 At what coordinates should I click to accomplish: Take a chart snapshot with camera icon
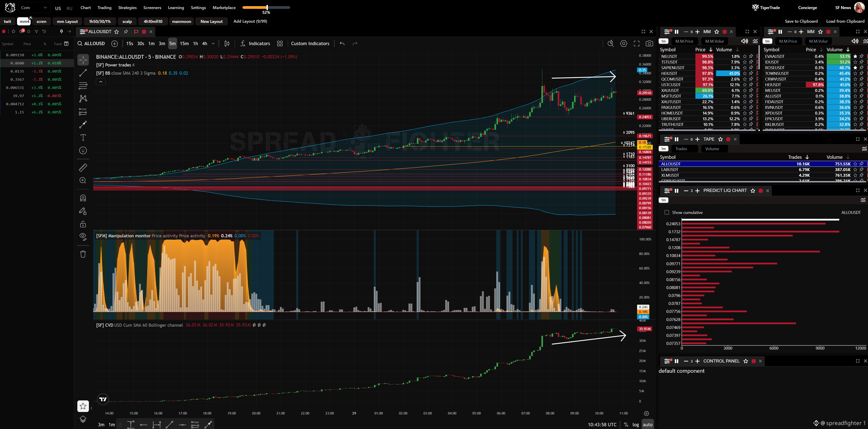click(x=649, y=44)
